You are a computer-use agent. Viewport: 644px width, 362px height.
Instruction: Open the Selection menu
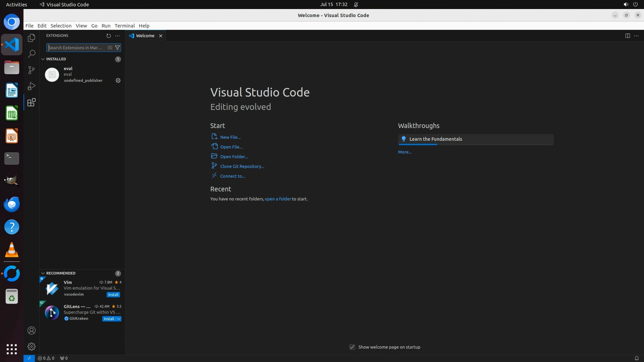[x=61, y=26]
